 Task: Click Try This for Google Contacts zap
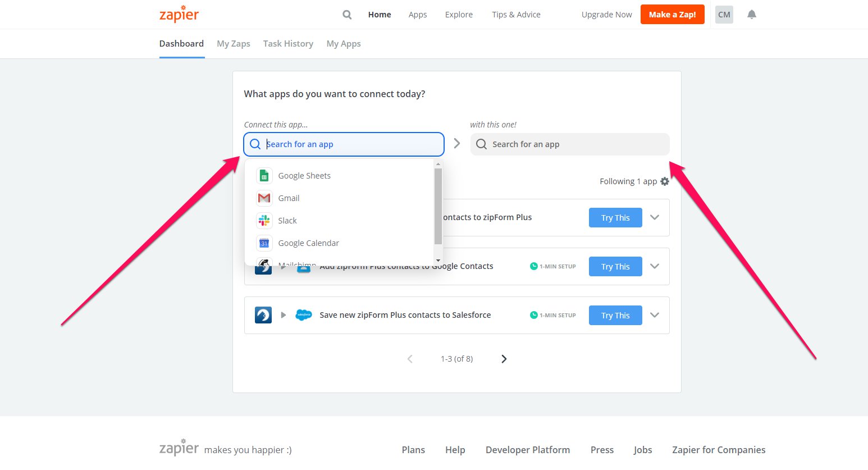pyautogui.click(x=615, y=267)
